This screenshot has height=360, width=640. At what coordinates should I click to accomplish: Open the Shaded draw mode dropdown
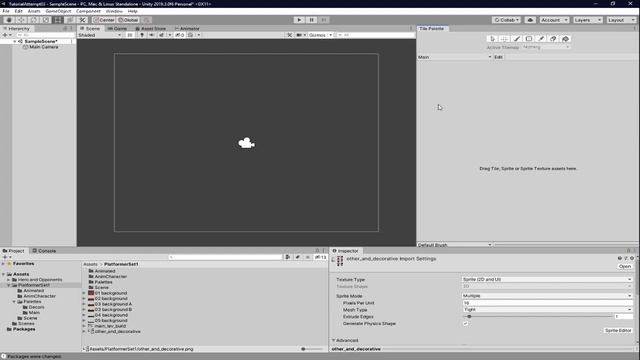tap(100, 35)
